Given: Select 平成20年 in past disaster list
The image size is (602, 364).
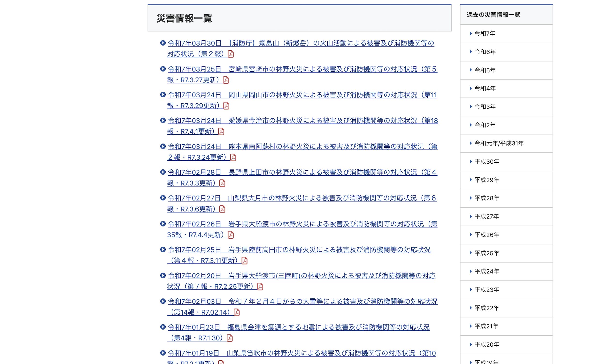Looking at the screenshot, I should (x=506, y=345).
